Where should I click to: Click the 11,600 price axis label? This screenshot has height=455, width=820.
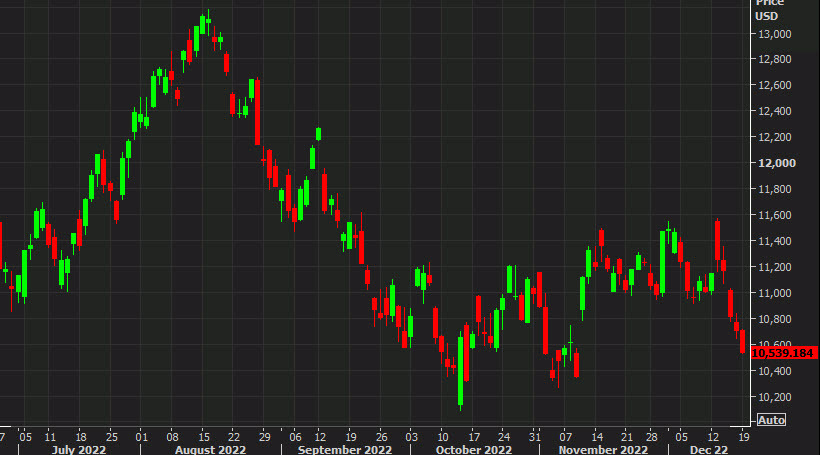(775, 215)
